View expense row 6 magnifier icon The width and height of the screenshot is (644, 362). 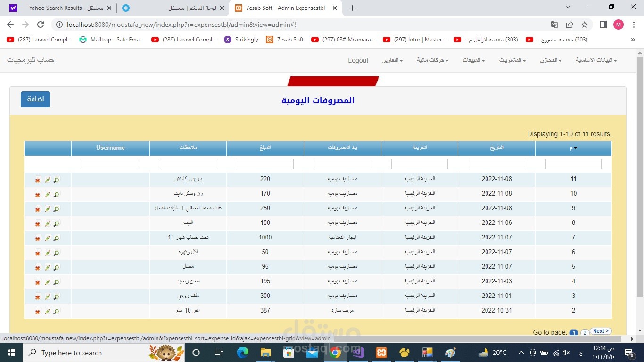[x=57, y=253]
